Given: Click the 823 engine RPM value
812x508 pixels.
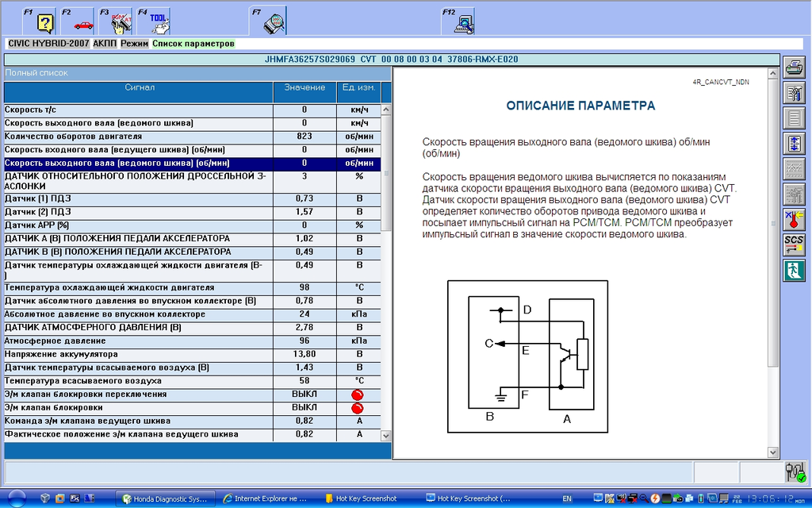Looking at the screenshot, I should pos(304,137).
